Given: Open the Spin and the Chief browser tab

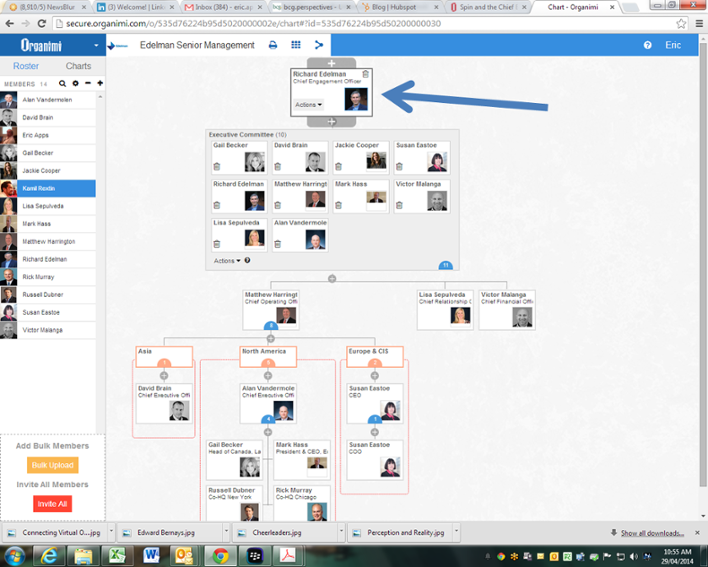Looking at the screenshot, I should [488, 7].
